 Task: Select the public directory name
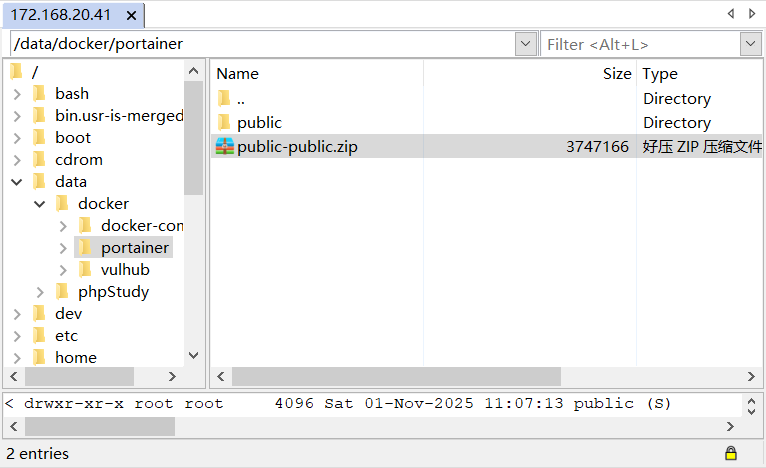pos(259,123)
